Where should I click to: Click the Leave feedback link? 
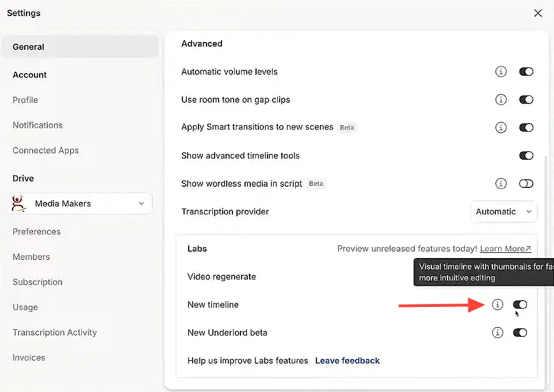click(347, 360)
